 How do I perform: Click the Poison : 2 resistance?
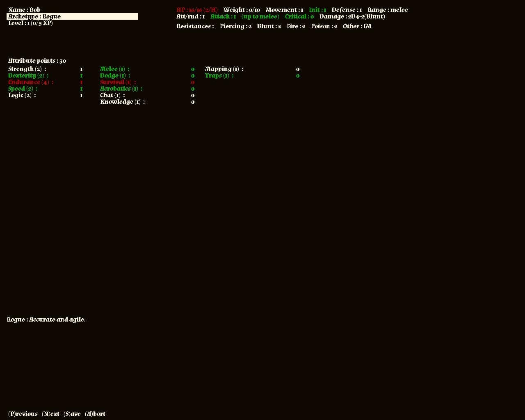click(x=324, y=26)
